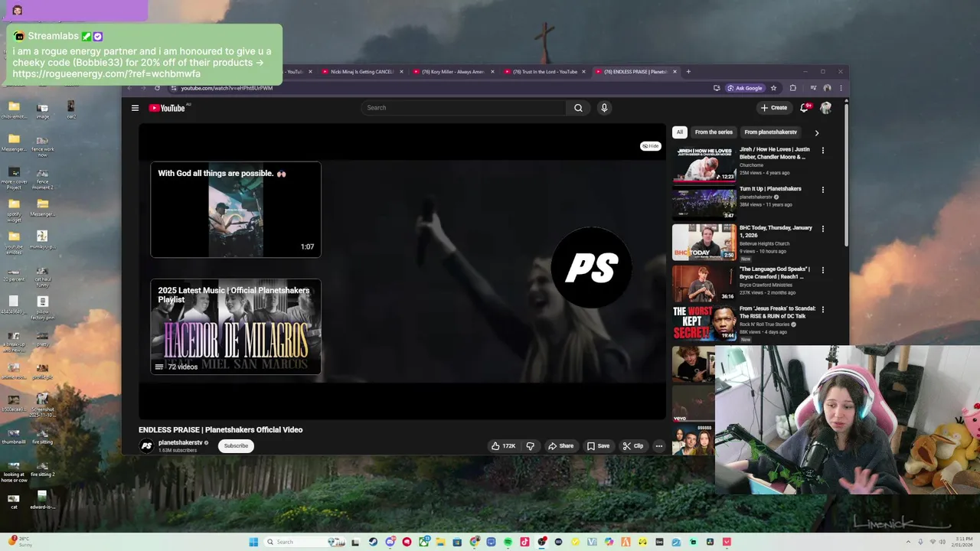
Task: Open the 'spotify widget' desktop folder
Action: pyautogui.click(x=14, y=208)
